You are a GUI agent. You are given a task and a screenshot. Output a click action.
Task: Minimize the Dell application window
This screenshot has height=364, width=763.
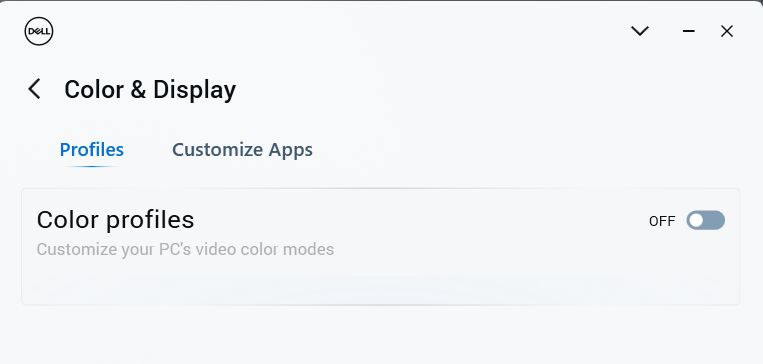(689, 31)
